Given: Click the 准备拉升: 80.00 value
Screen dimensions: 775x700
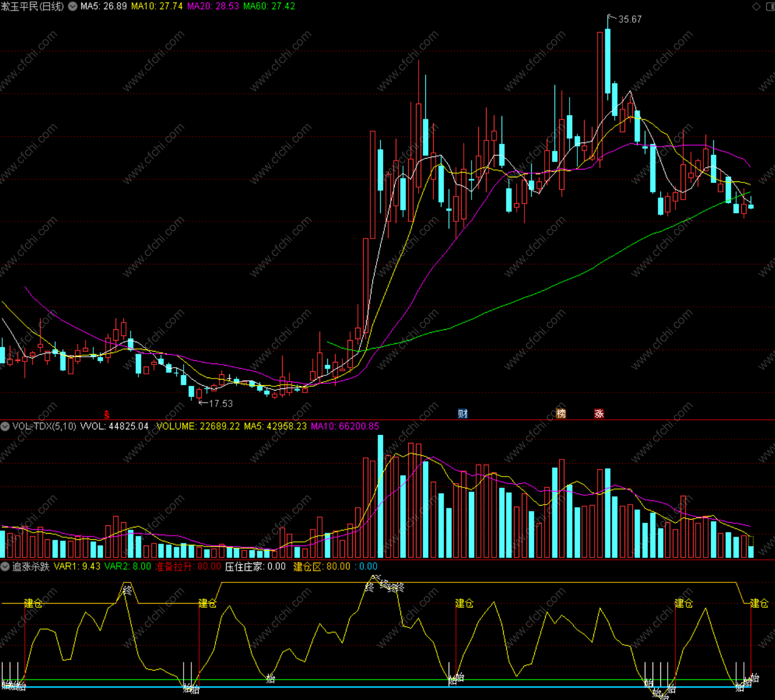Looking at the screenshot, I should [188, 566].
